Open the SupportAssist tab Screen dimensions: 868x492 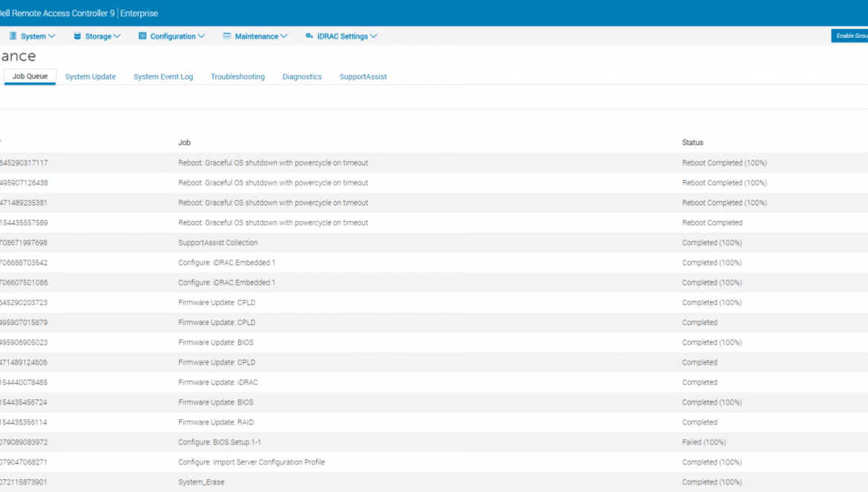coord(363,77)
